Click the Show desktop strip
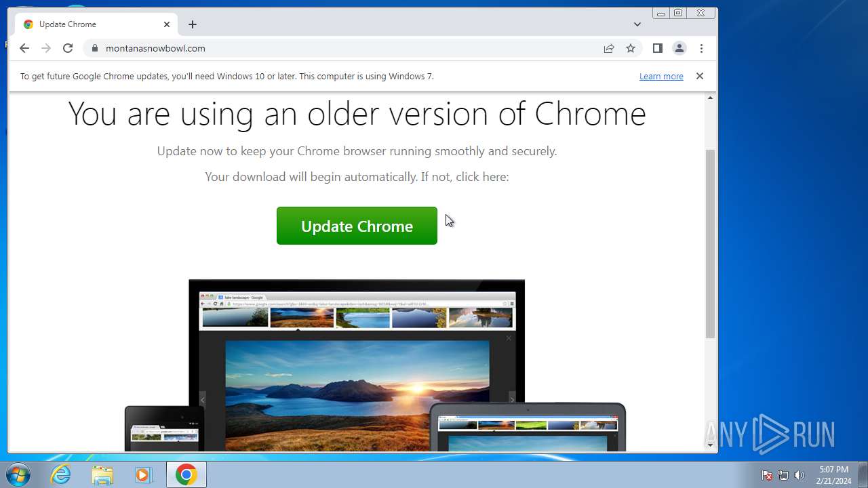 [x=863, y=474]
